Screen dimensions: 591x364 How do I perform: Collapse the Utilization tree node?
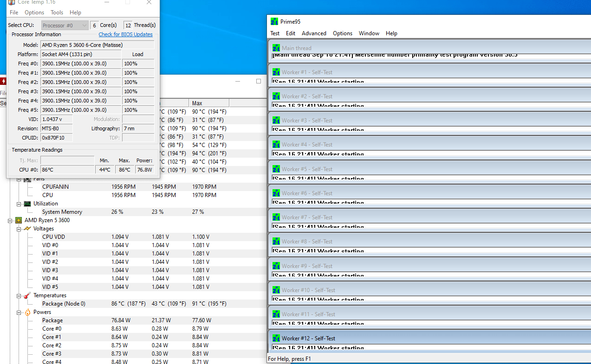pyautogui.click(x=19, y=204)
